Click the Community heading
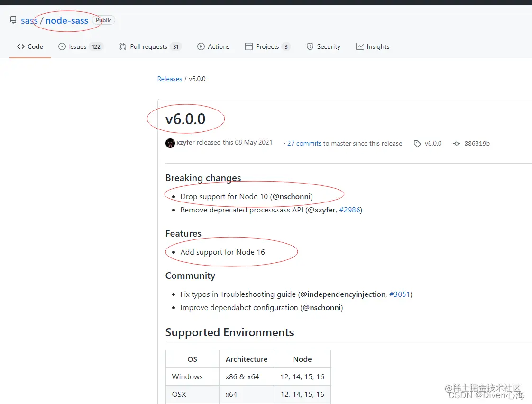 190,276
